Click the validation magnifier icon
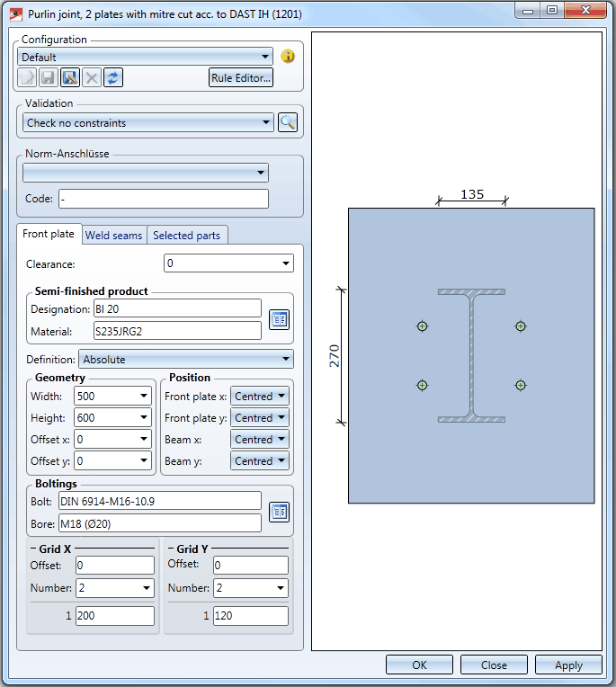The image size is (616, 687). tap(288, 122)
